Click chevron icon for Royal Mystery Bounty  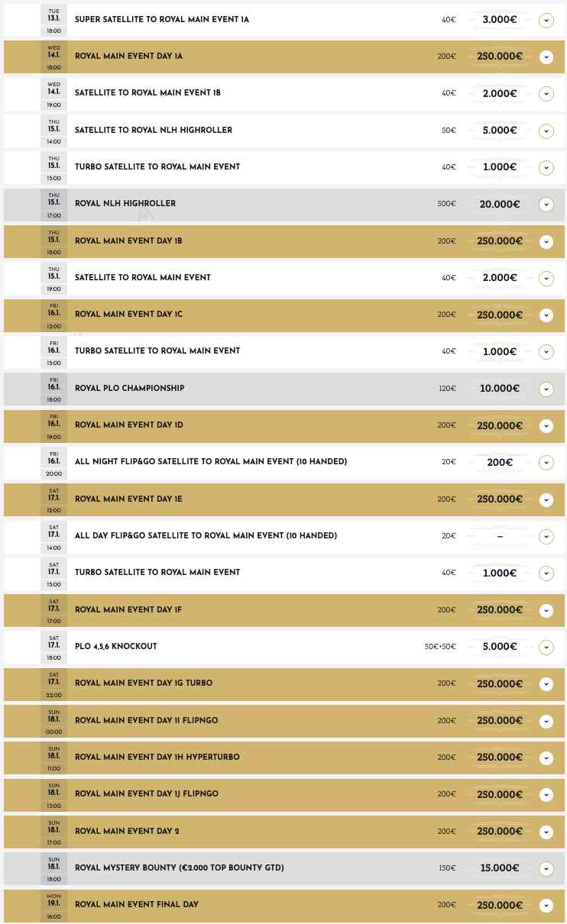[546, 869]
